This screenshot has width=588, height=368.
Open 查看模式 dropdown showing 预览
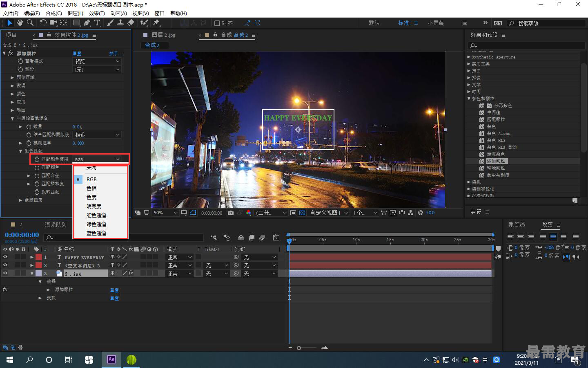pyautogui.click(x=97, y=61)
